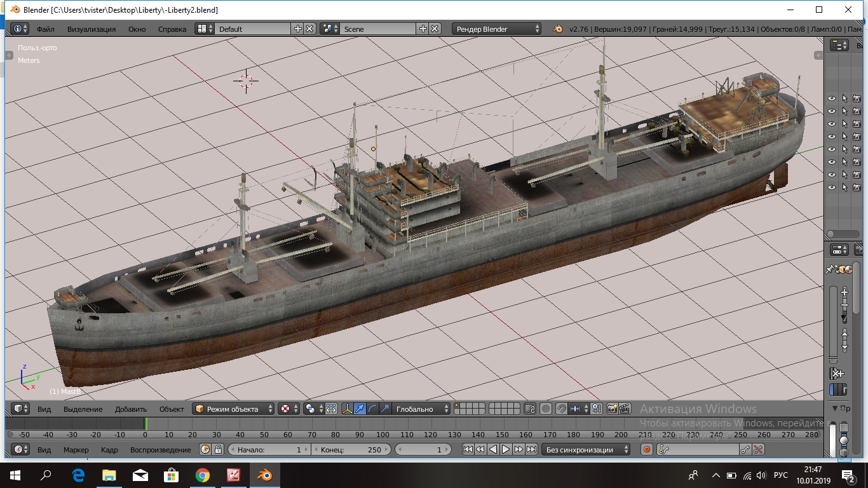
Task: Click the plus icon next to Scene
Action: coord(423,29)
